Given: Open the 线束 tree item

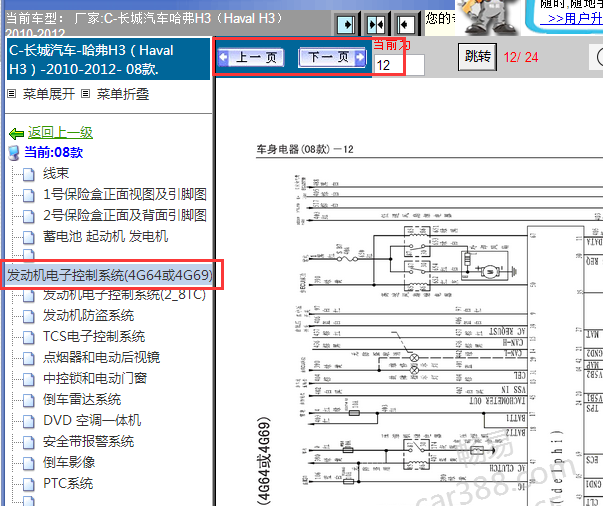Looking at the screenshot, I should 56,173.
